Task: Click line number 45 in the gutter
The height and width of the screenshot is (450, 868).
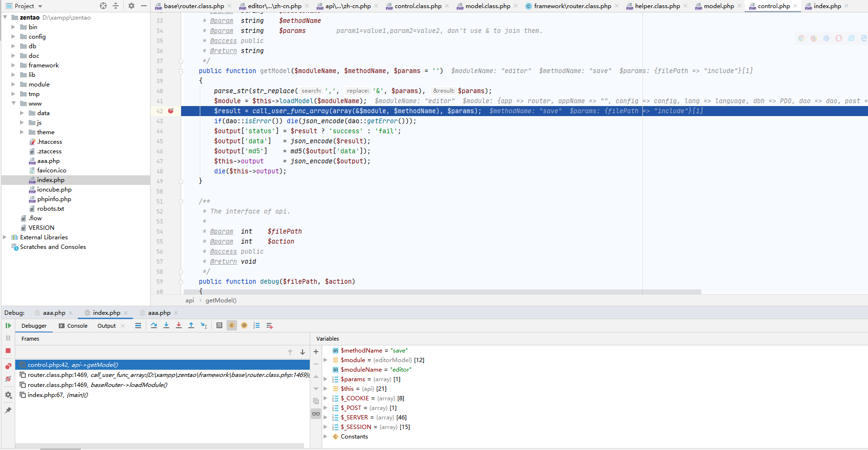Action: (160, 141)
